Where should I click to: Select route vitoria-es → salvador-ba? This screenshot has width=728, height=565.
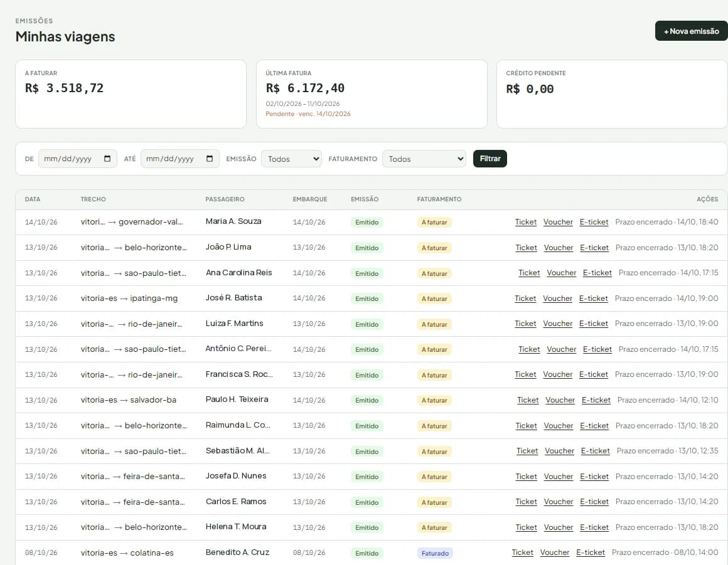pos(128,400)
